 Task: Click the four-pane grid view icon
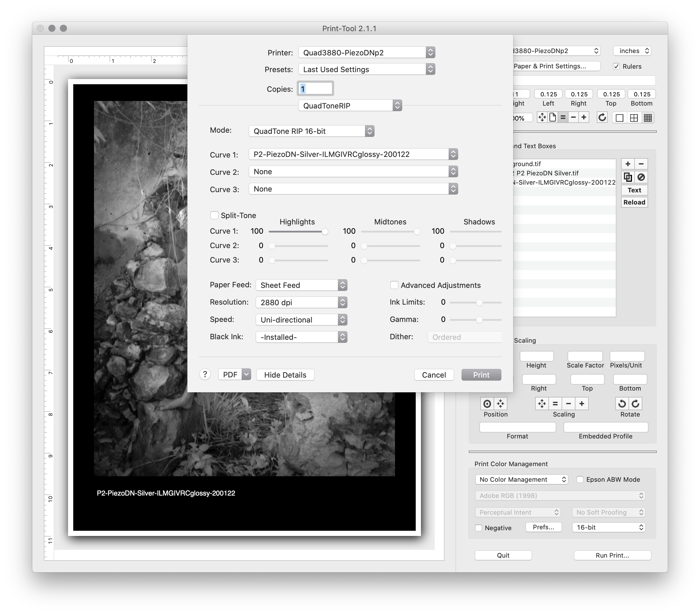pos(634,118)
